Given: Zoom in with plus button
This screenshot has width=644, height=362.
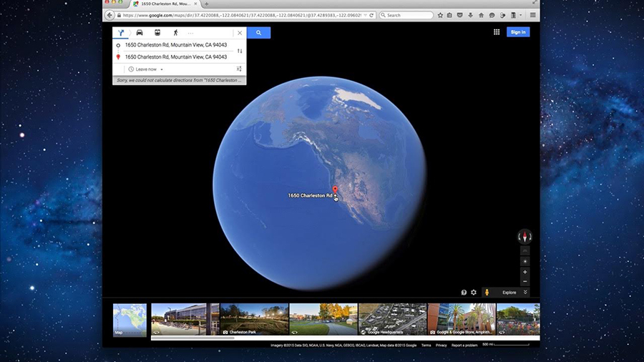Looking at the screenshot, I should click(525, 272).
